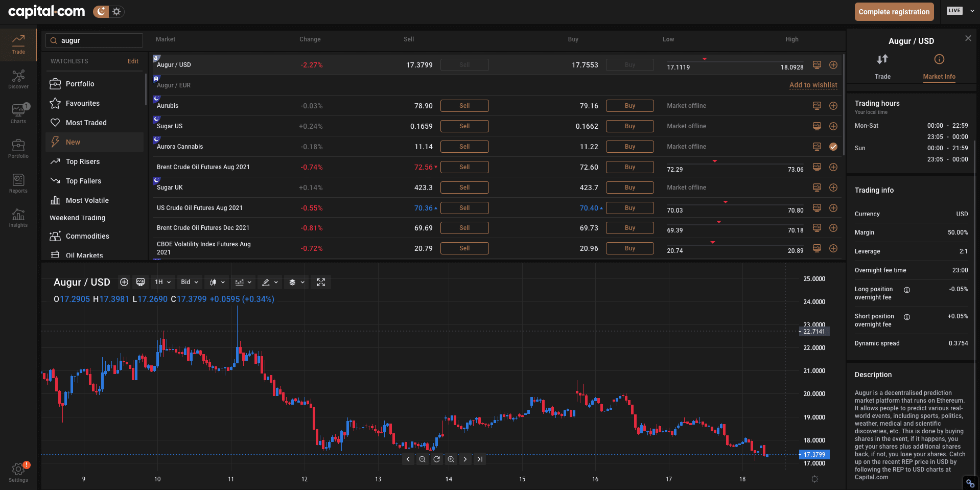This screenshot has width=980, height=490.
Task: Open the 1H timeframe dropdown
Action: (163, 282)
